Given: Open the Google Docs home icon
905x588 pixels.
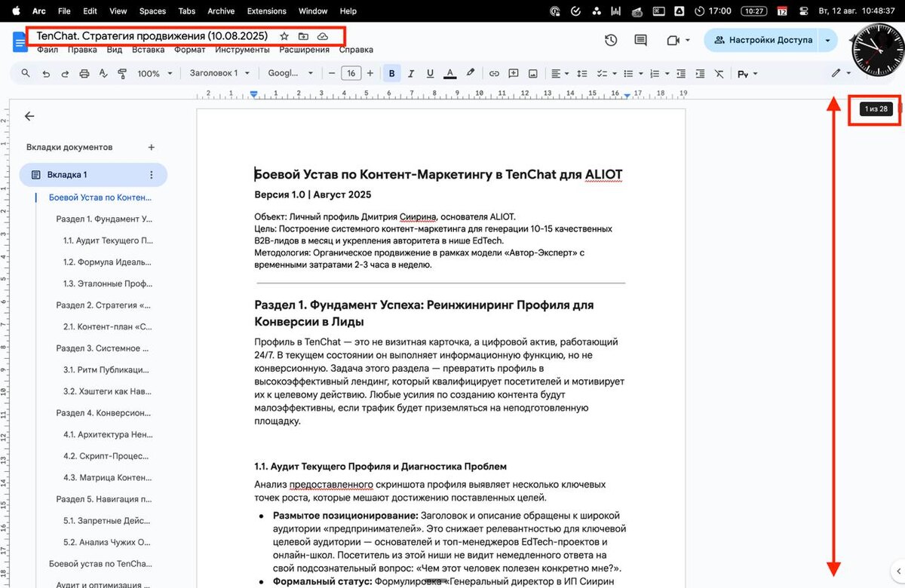Looking at the screenshot, I should 20,42.
